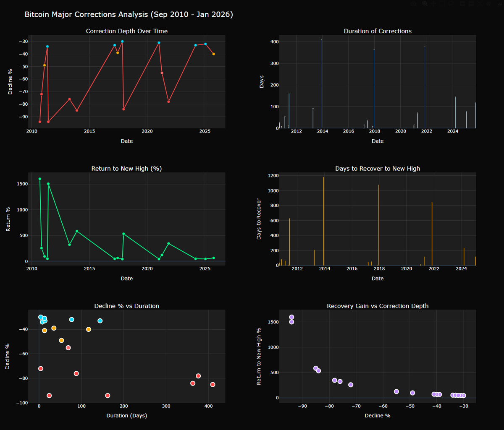
Task: Click the cyan point near 77 days in Decline vs Duration
Action: 72,320
